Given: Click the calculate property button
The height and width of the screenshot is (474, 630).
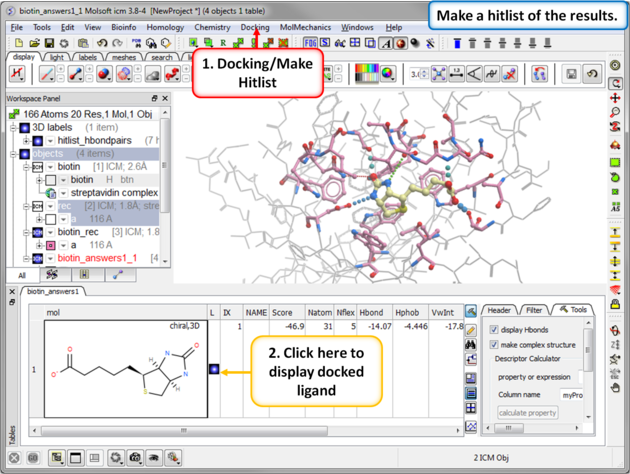Looking at the screenshot, I should point(527,413).
